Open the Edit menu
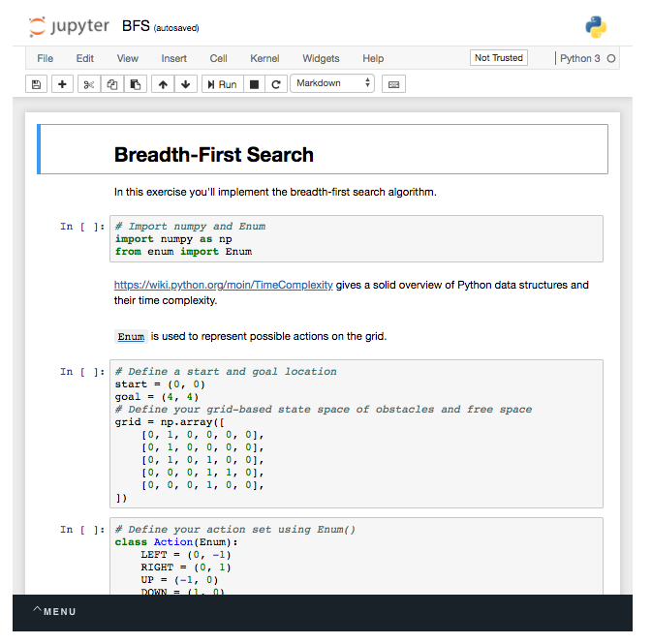The width and height of the screenshot is (652, 644). click(x=85, y=59)
